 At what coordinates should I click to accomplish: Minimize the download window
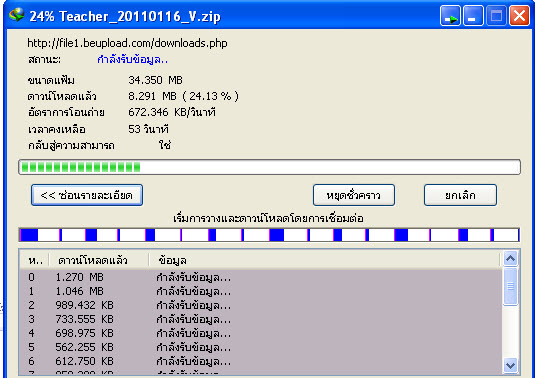473,15
